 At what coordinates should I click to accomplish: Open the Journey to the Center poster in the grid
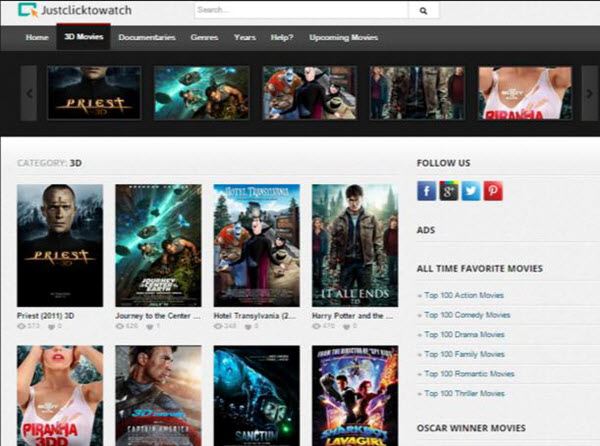coord(158,246)
